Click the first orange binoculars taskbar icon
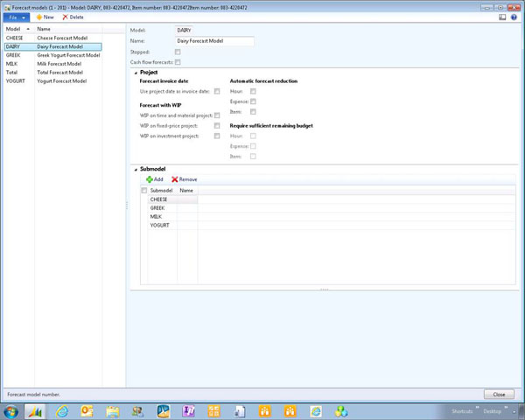Screen dimensions: 525x420 click(265, 411)
